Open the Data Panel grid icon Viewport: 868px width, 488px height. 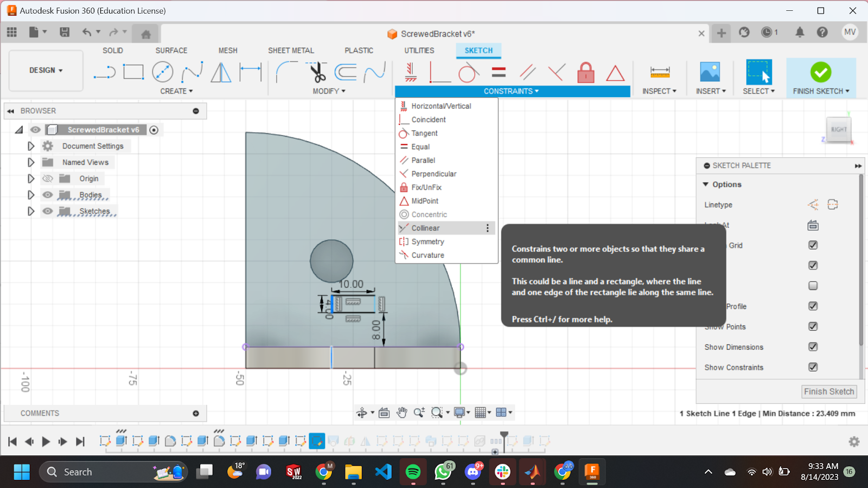pos(12,33)
